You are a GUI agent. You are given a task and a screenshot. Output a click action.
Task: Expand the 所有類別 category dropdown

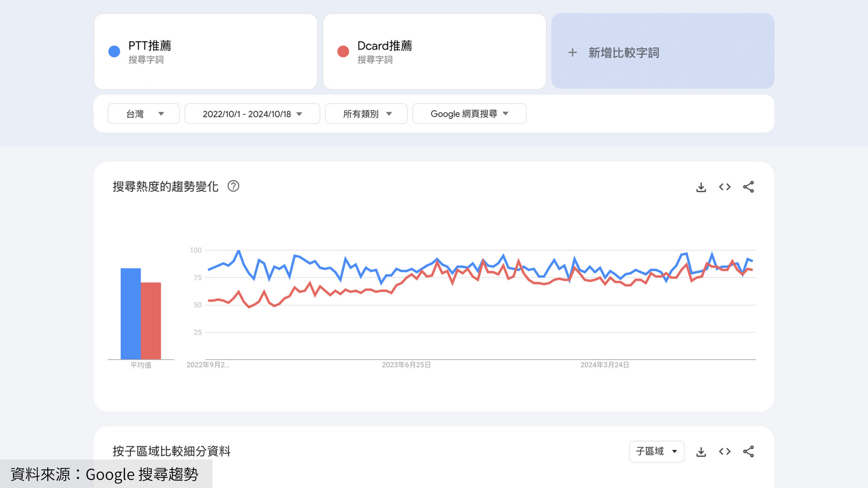pos(366,114)
